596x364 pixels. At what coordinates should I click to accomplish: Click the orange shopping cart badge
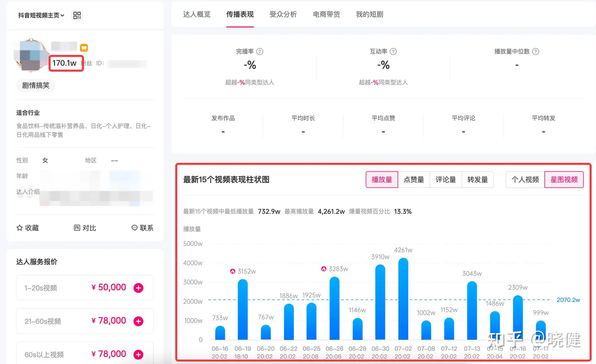click(84, 48)
